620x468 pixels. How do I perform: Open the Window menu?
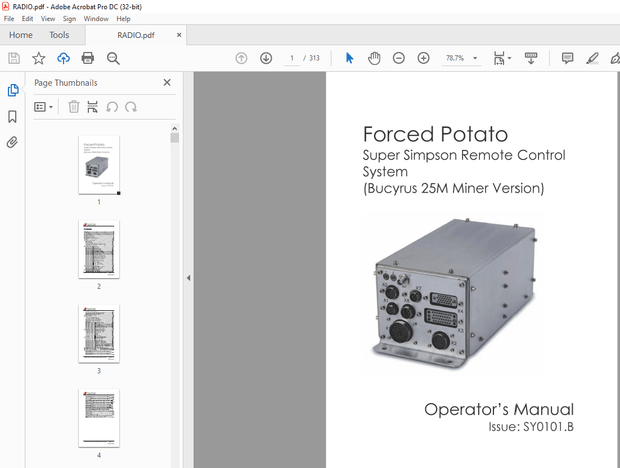96,19
